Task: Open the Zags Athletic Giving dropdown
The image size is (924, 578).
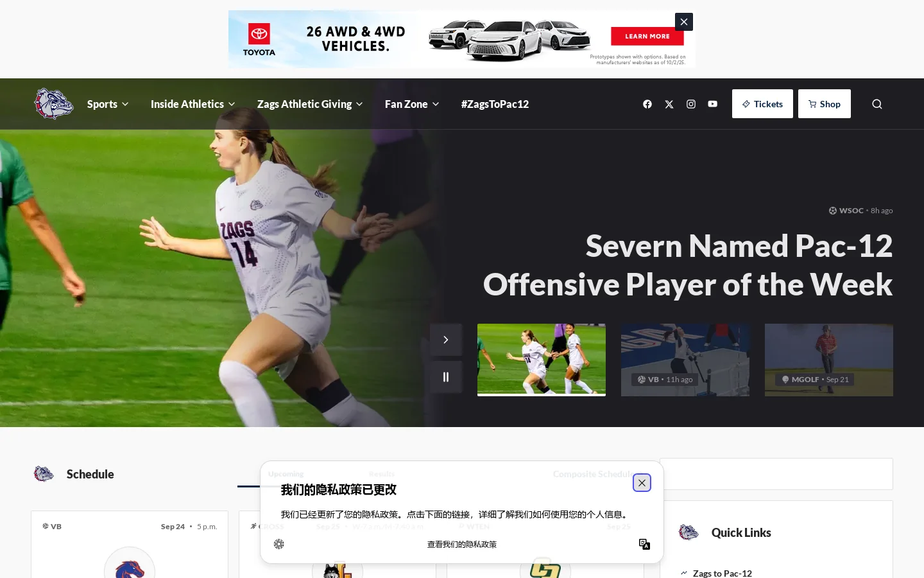Action: click(x=310, y=104)
